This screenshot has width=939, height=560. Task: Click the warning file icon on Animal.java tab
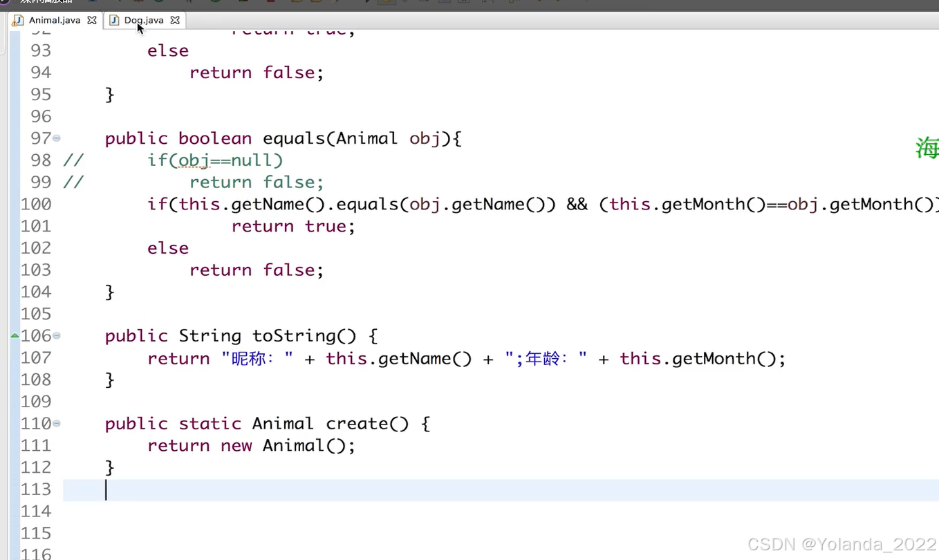click(18, 20)
